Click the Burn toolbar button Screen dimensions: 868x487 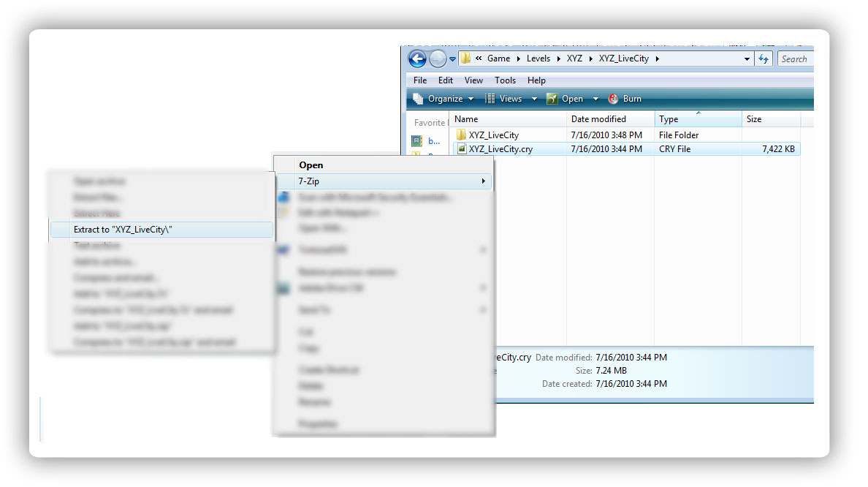[625, 99]
